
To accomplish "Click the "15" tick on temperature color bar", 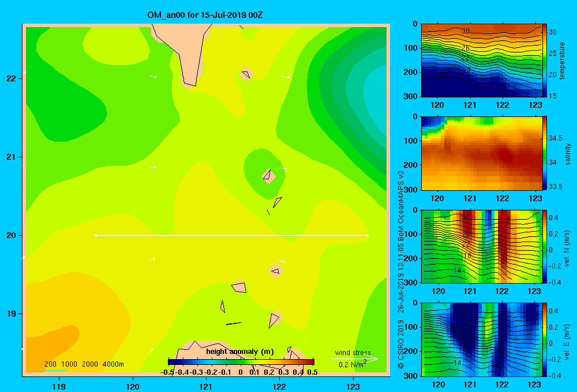I will click(553, 96).
